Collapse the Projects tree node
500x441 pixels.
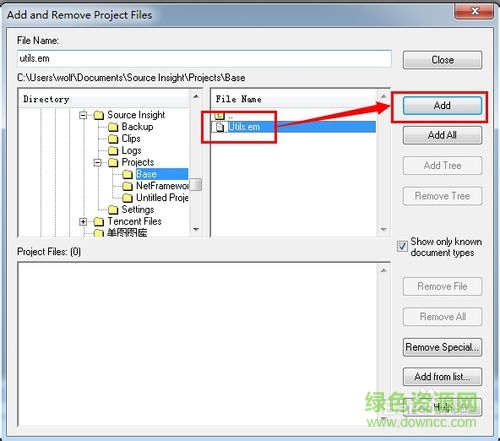pos(97,163)
